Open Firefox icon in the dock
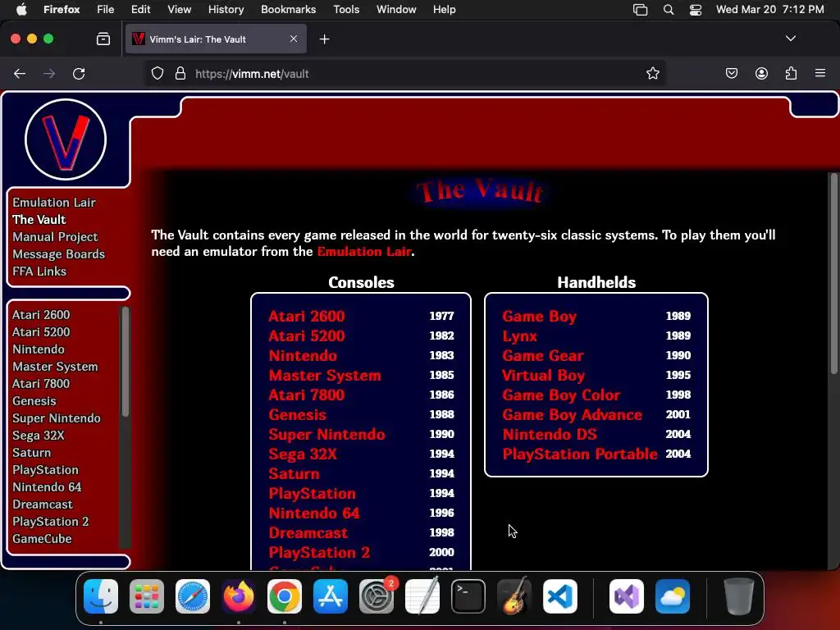The image size is (840, 630). tap(239, 596)
